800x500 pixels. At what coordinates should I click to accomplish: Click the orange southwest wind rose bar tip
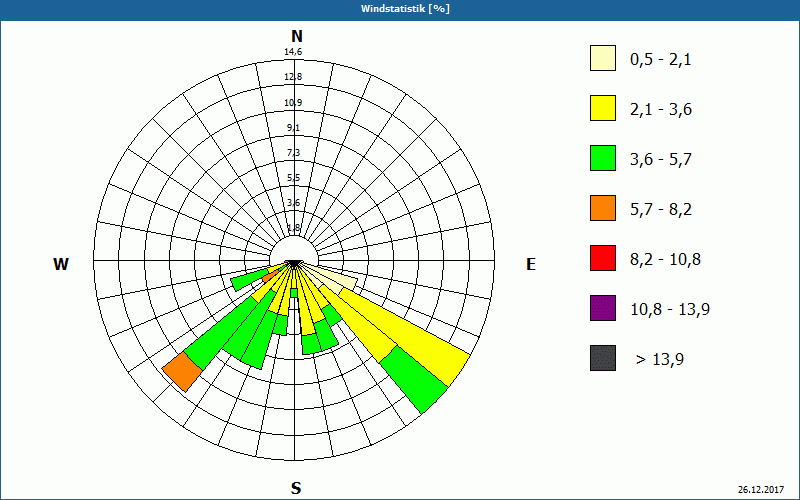pos(182,372)
